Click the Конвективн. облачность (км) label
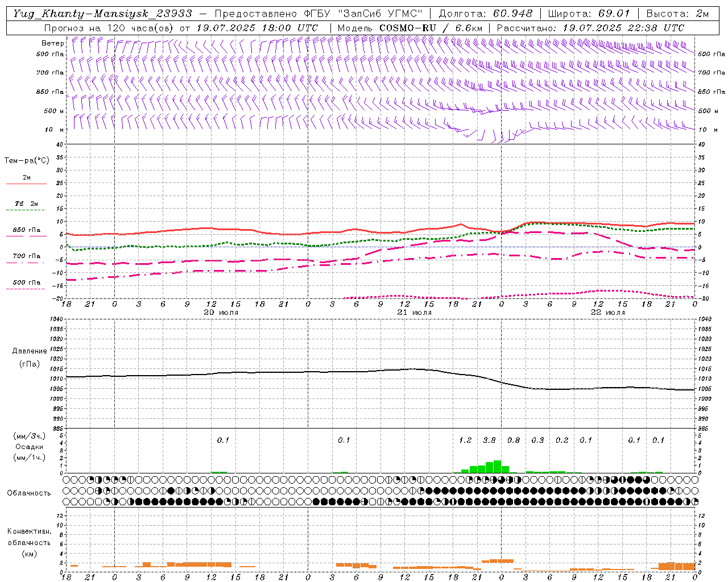This screenshot has height=582, width=728. [x=29, y=542]
